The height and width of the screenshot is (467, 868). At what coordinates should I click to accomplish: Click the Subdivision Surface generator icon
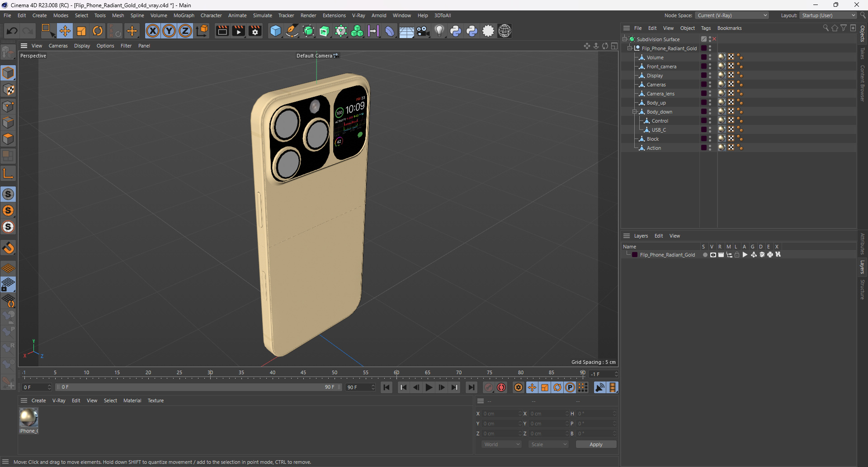[x=308, y=31]
